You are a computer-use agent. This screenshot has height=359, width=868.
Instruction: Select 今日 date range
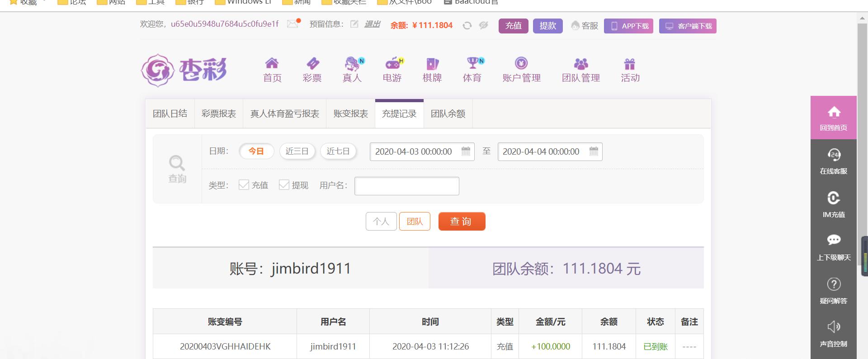click(256, 151)
